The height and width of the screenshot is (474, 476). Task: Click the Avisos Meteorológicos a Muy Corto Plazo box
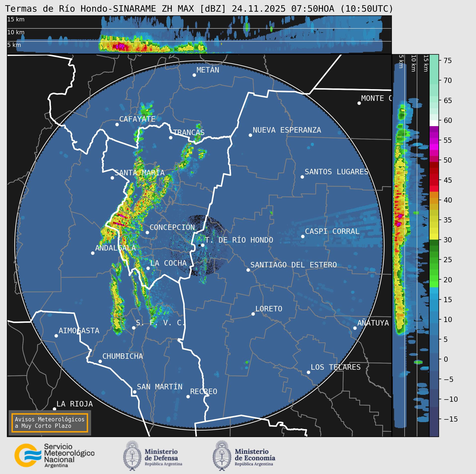click(50, 423)
